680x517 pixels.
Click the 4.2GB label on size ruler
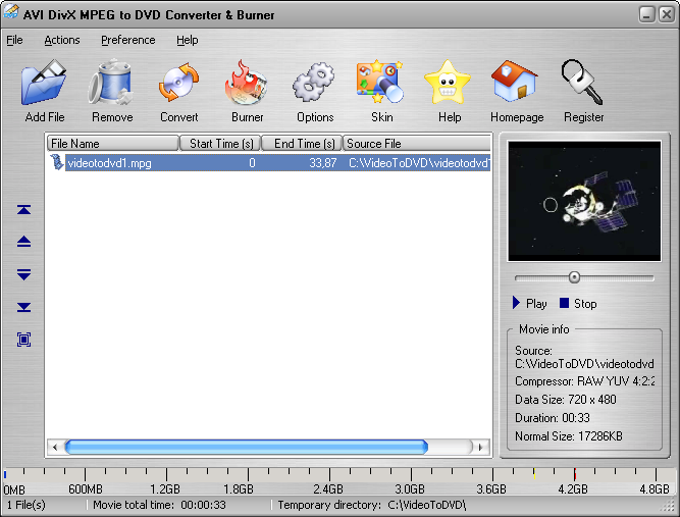tap(572, 490)
